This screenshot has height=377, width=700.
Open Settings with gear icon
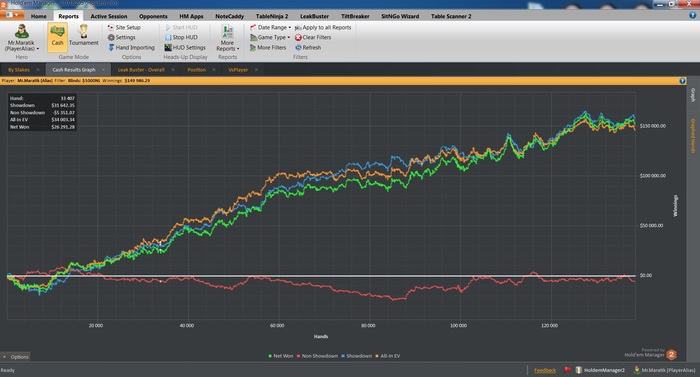121,38
